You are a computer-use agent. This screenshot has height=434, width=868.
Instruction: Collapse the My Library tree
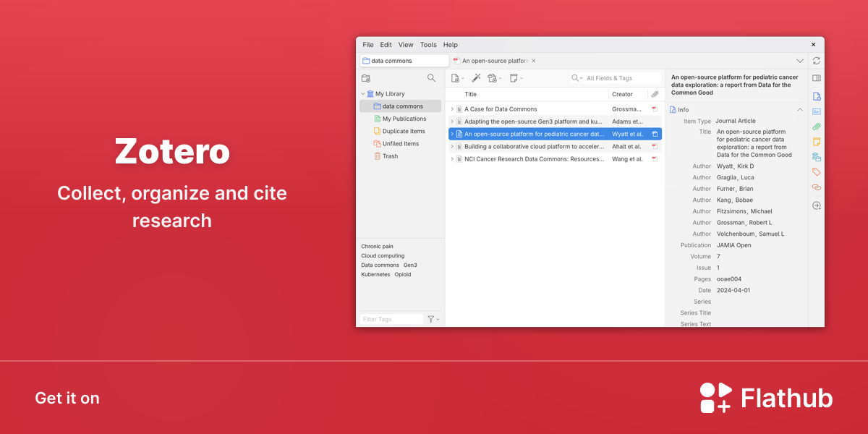pos(363,94)
